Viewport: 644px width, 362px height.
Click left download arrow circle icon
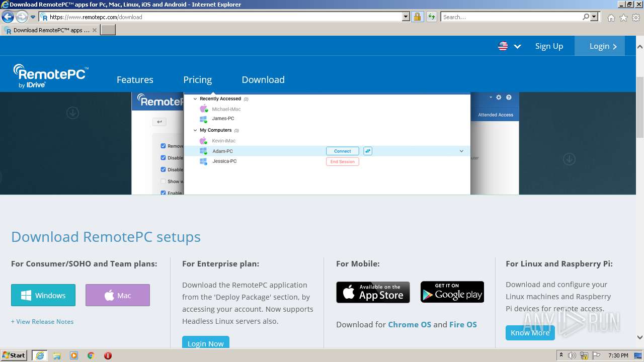(x=73, y=113)
